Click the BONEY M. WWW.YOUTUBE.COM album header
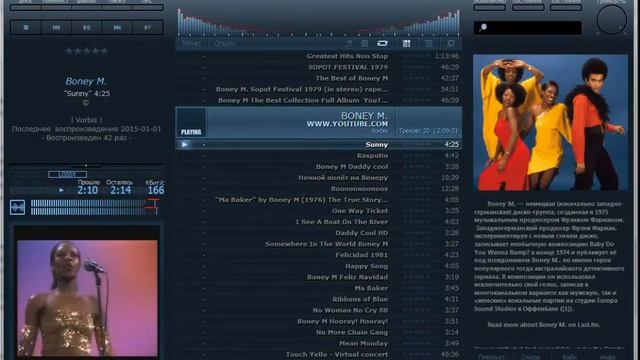The width and height of the screenshot is (640, 360). [x=319, y=122]
